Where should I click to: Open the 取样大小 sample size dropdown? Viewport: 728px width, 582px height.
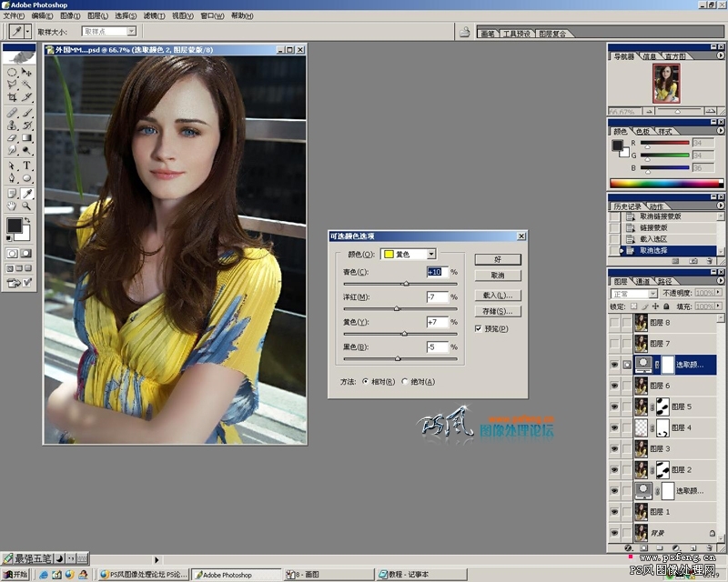tap(131, 31)
